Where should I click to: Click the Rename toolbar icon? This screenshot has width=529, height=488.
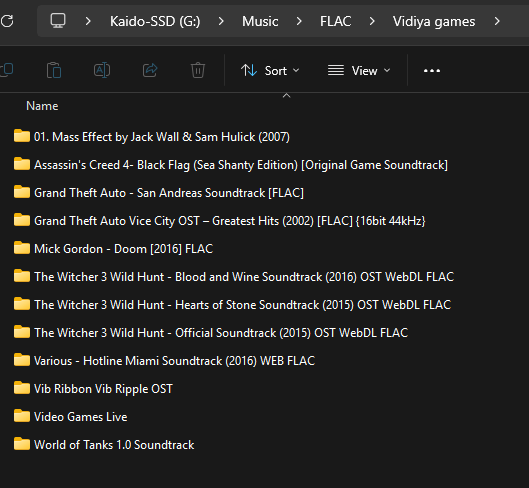click(102, 70)
